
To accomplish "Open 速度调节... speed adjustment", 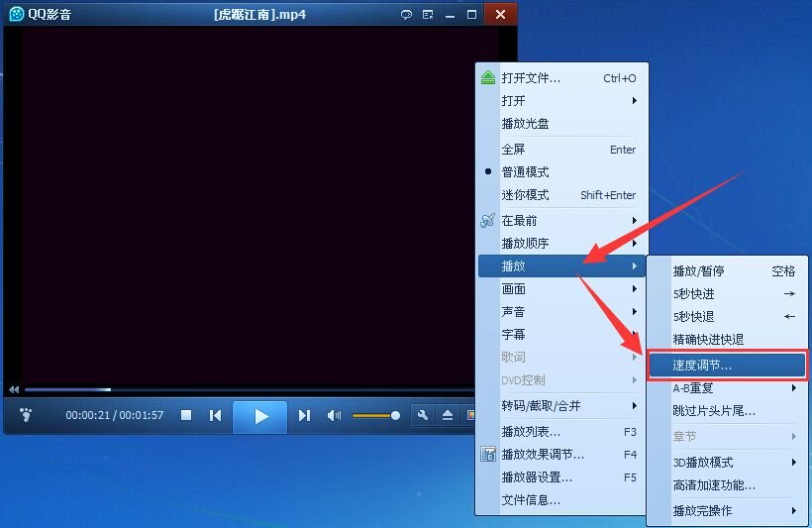I will [x=727, y=365].
